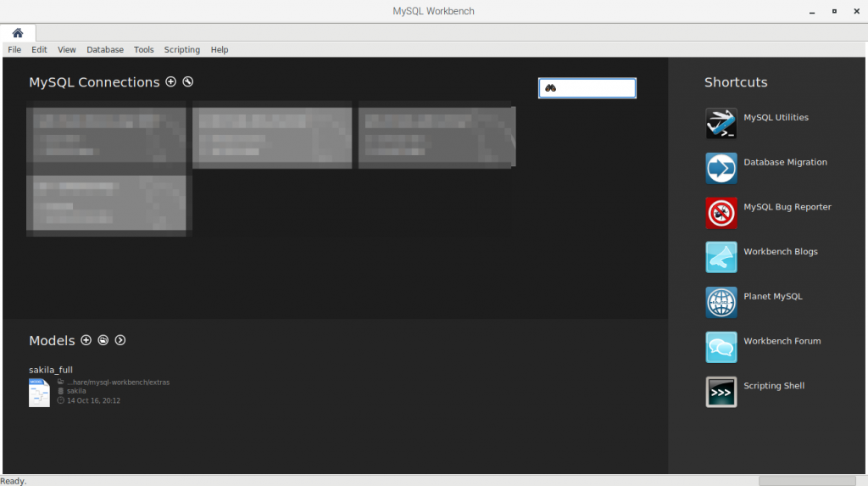Click the Workbench Blogs label
The image size is (868, 486).
click(781, 252)
